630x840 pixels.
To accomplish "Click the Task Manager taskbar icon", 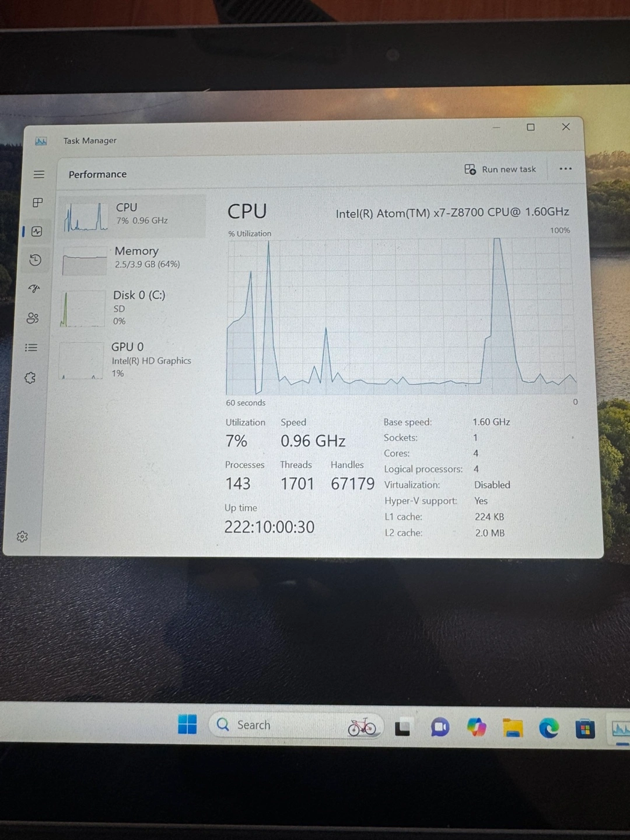I will pyautogui.click(x=620, y=729).
